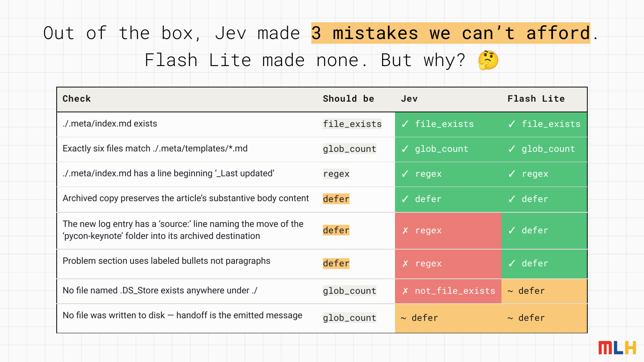Click Jev's green 'file_exists' result
Image resolution: width=644 pixels, height=362 pixels.
pos(448,124)
